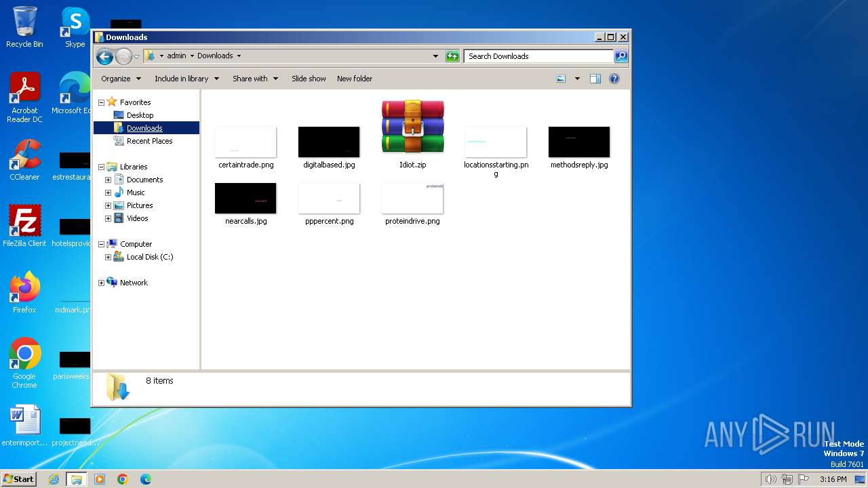Select Desktop under Favorites
This screenshot has height=488, width=868.
140,115
